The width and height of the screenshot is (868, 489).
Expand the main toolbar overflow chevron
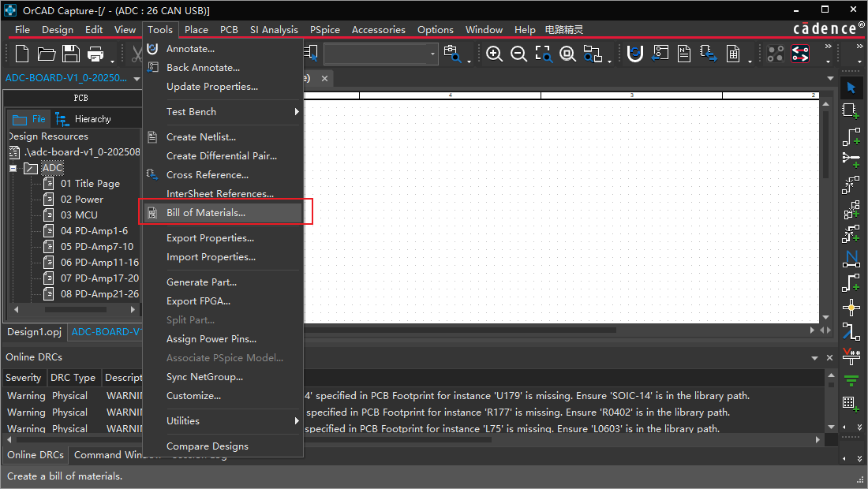828,46
